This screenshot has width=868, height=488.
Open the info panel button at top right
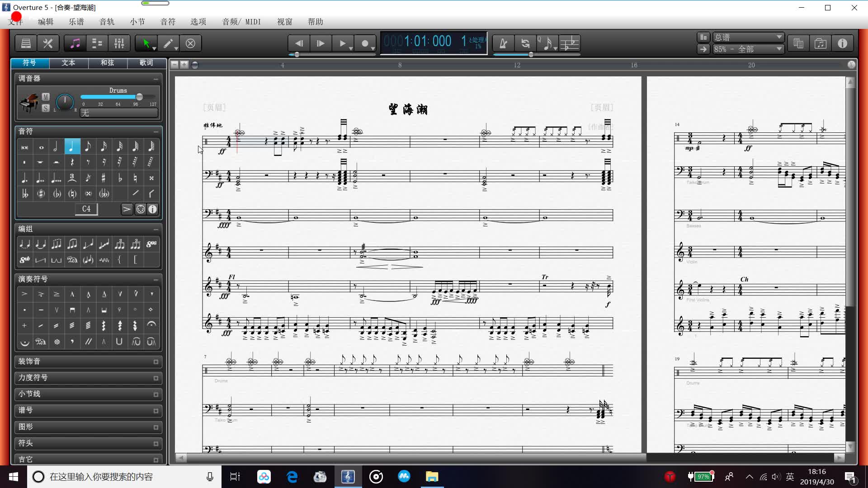click(842, 43)
